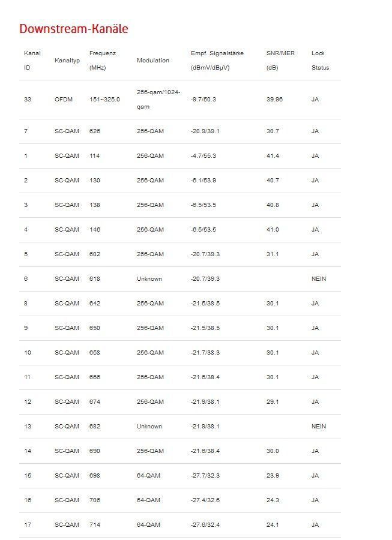Click the frequency 714 cell
The width and height of the screenshot is (392, 540).
coord(95,525)
